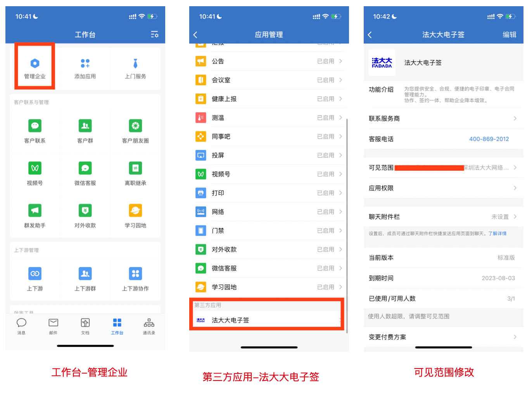Open 同事吧 app row
532x396 pixels.
[269, 136]
